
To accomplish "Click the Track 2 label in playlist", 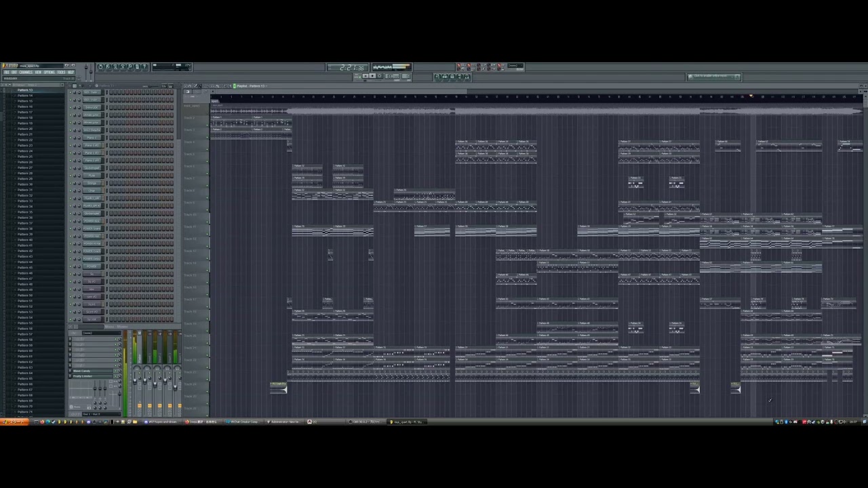I will [x=189, y=118].
